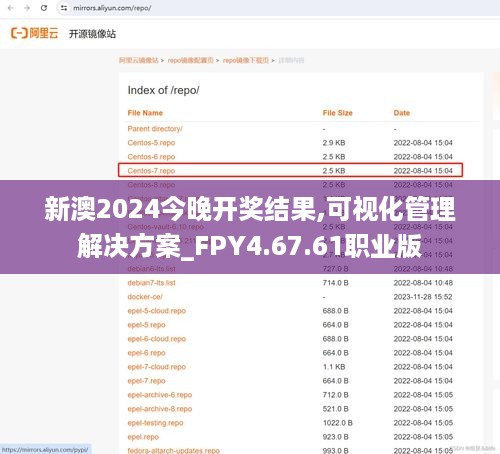Open epel-6-cloud.repo link
500x454 pixels.
[x=157, y=339]
